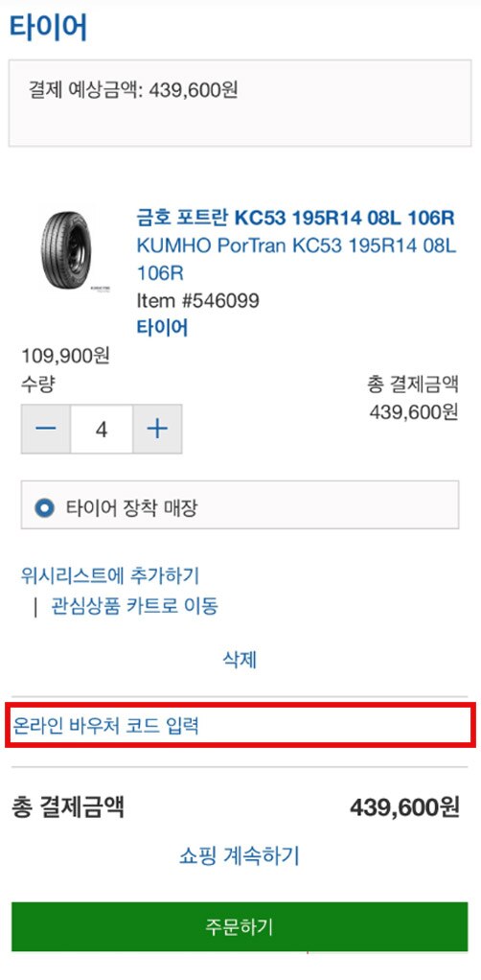Click the green 주문하기 order button
Viewport: 481px width, 980px height.
click(240, 926)
